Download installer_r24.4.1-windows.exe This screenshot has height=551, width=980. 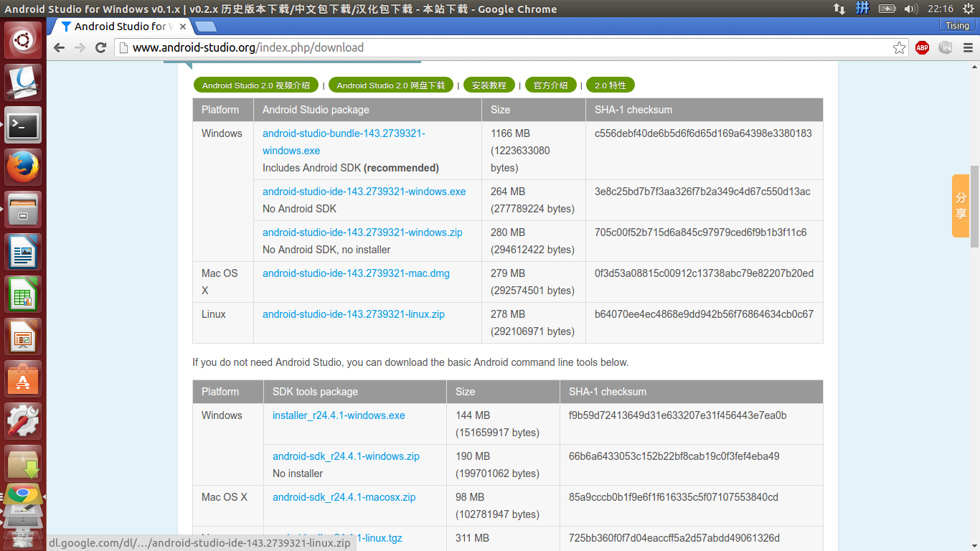point(339,415)
